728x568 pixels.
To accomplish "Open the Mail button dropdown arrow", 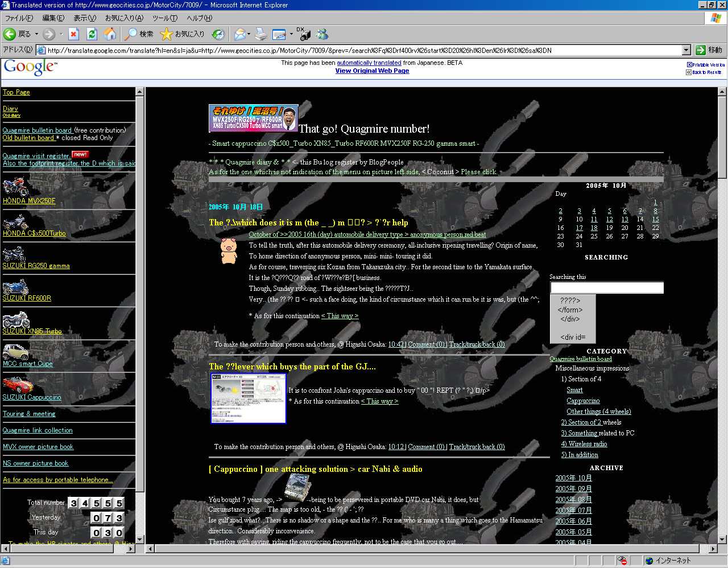I will point(249,34).
